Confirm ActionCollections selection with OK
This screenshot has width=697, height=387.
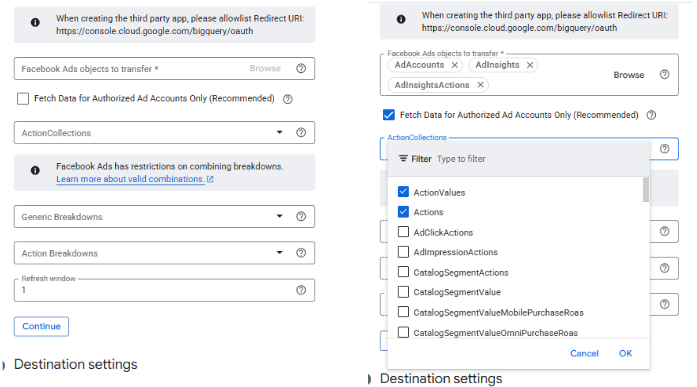pyautogui.click(x=625, y=353)
